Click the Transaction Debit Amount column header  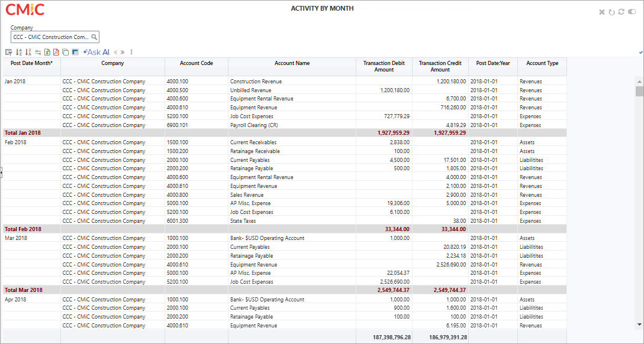coord(384,66)
